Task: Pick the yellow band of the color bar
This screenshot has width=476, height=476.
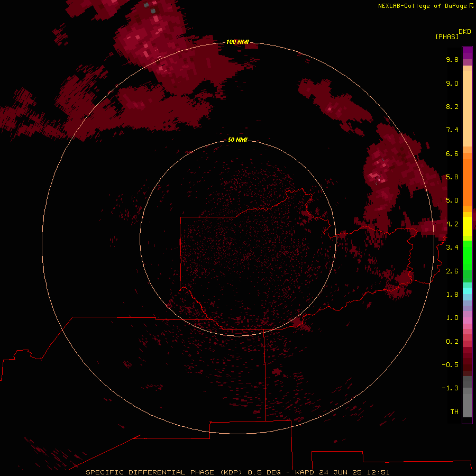Action: point(467,226)
